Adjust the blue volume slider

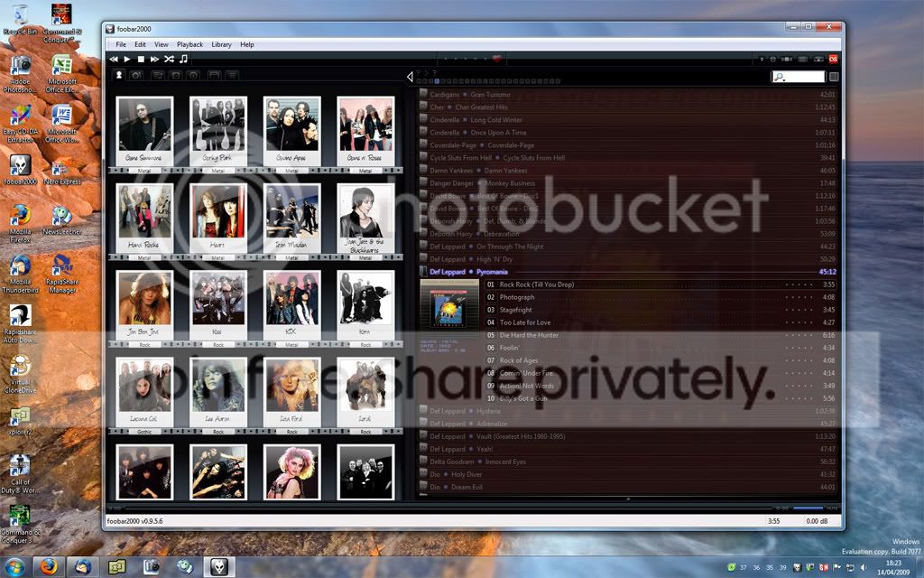pos(808,508)
